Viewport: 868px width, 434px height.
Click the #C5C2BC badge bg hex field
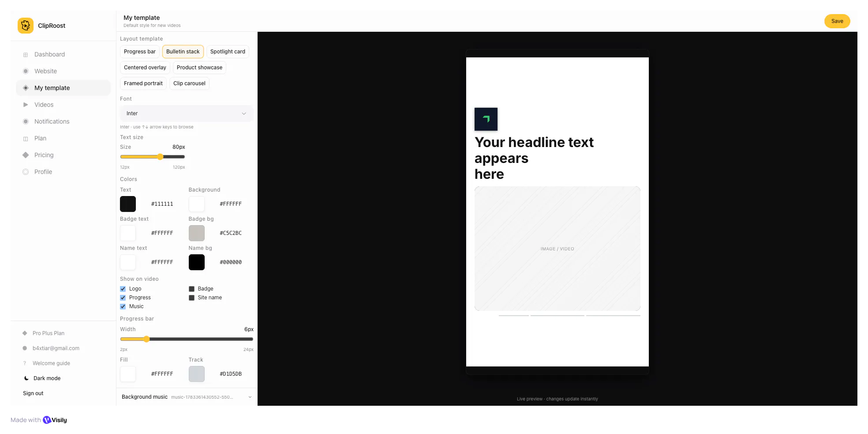231,233
